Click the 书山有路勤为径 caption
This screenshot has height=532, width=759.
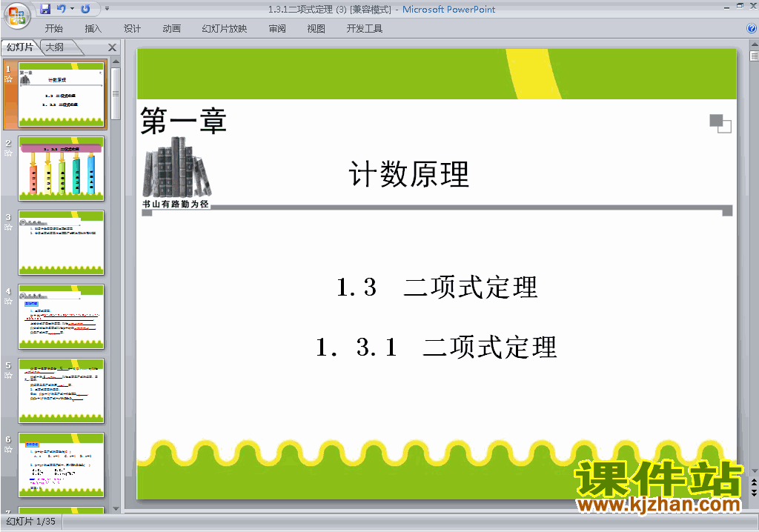[176, 205]
